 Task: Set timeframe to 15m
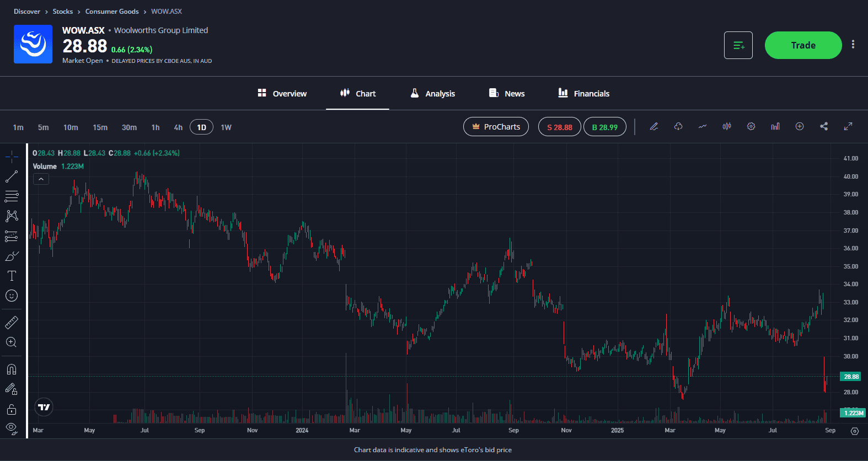pyautogui.click(x=100, y=127)
